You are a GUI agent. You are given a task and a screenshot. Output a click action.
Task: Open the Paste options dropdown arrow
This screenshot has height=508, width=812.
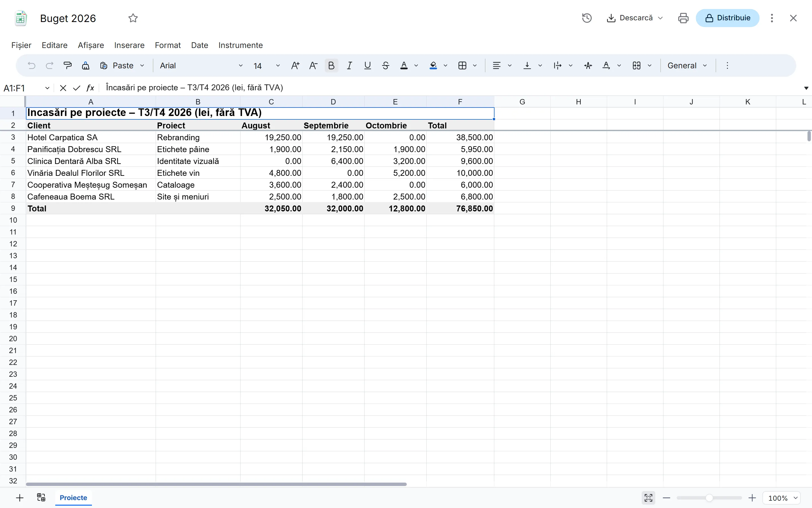(x=142, y=65)
